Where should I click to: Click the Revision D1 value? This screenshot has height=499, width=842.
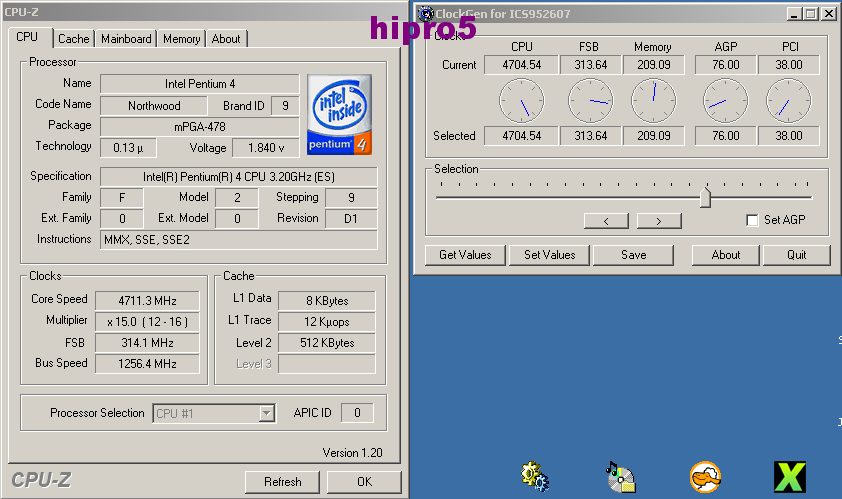tap(351, 219)
